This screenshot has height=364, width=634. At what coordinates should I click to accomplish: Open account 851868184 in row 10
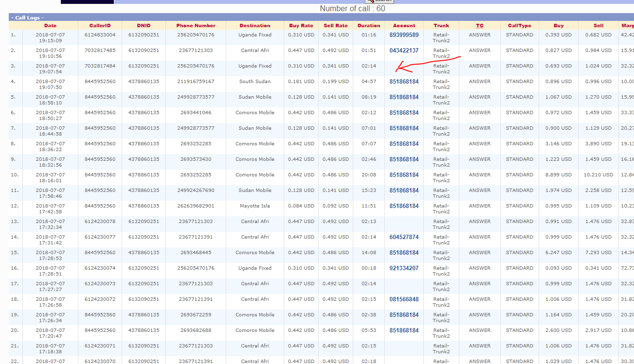point(404,175)
